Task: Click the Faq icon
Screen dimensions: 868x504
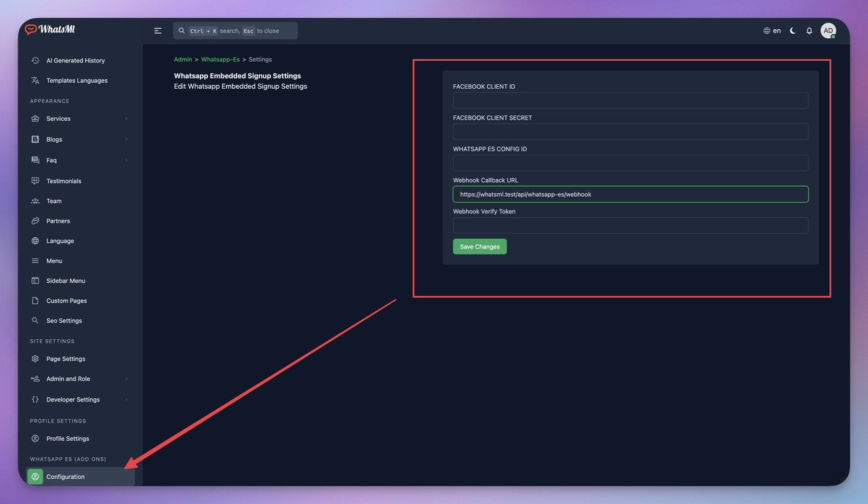Action: 35,160
